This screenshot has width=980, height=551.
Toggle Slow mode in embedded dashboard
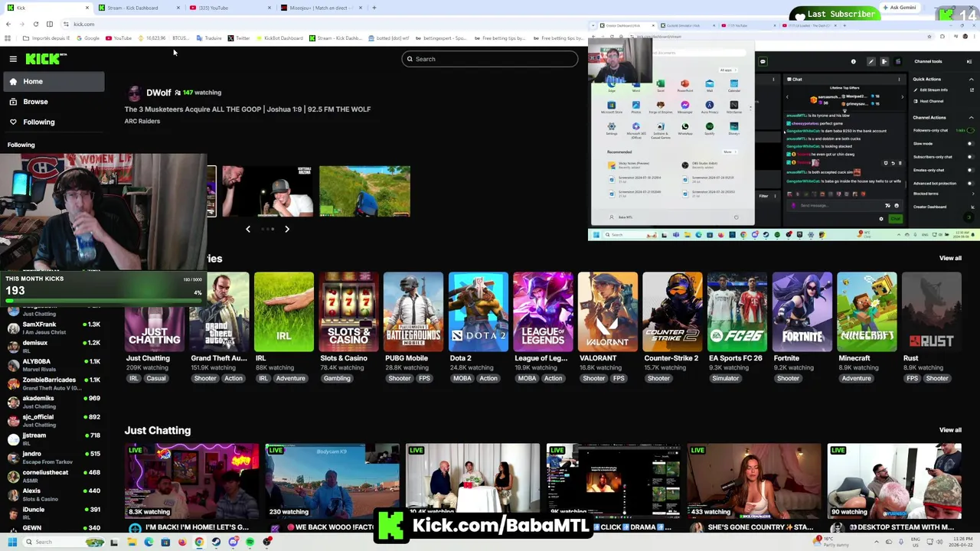pyautogui.click(x=969, y=143)
